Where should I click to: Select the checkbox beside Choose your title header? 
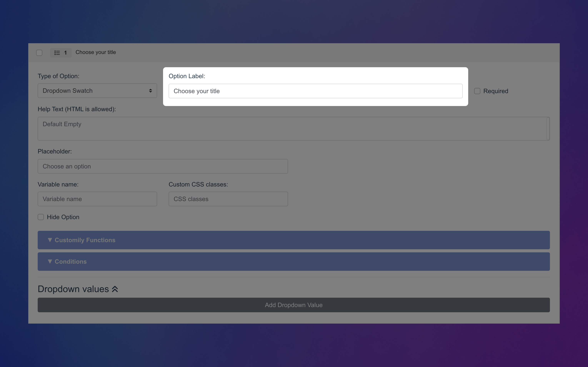coord(39,52)
